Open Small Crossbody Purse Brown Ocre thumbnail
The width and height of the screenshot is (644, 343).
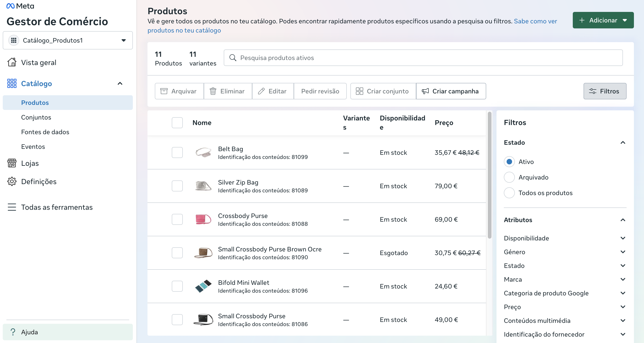click(204, 253)
